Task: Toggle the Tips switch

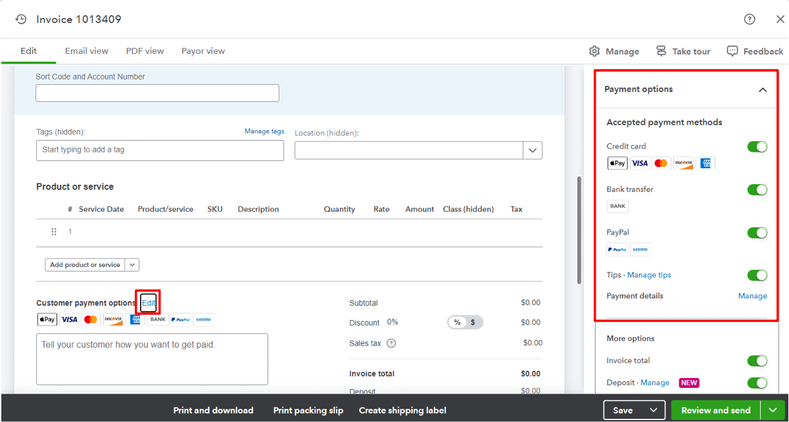Action: coord(757,275)
